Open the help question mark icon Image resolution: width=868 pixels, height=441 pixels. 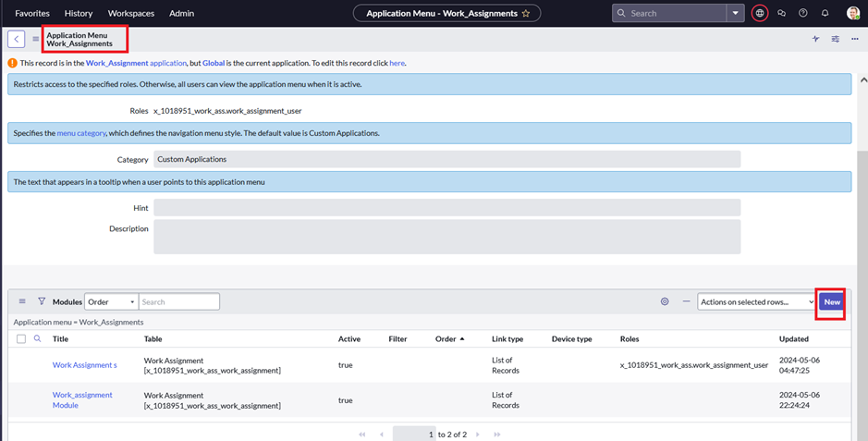click(803, 13)
